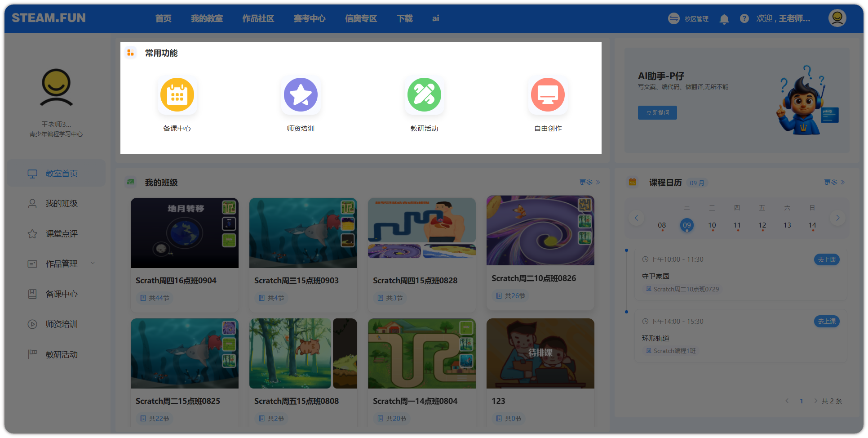Click the 我的班级 section icon

click(x=131, y=182)
